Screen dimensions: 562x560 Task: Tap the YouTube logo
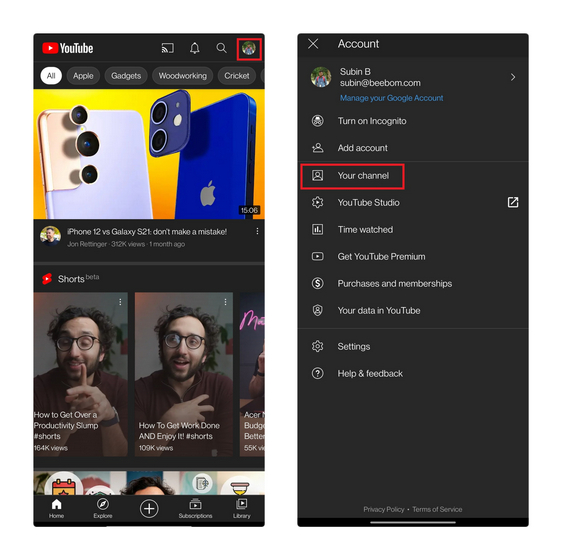(68, 48)
